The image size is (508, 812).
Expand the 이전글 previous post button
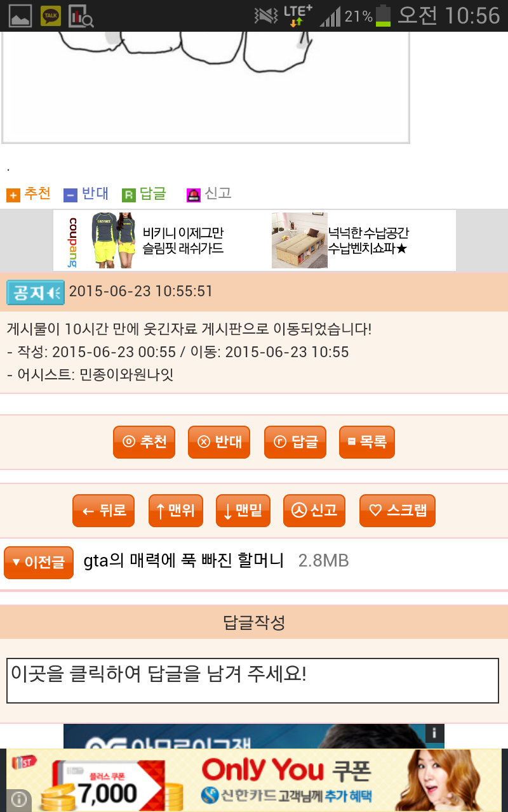click(39, 563)
